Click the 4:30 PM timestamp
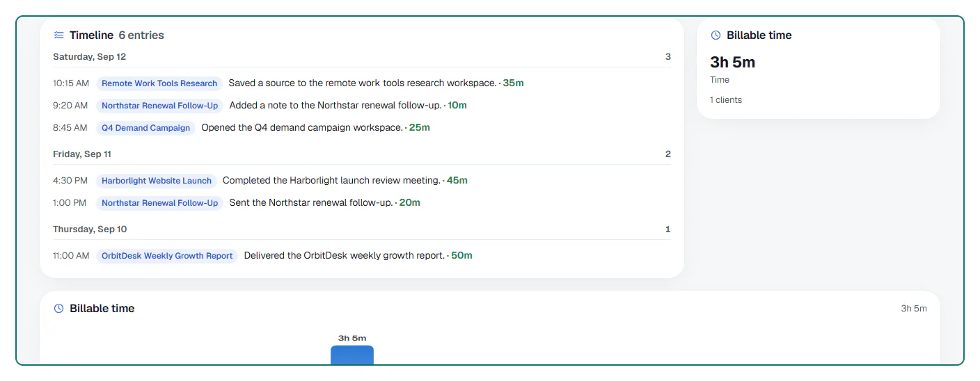 [x=70, y=181]
